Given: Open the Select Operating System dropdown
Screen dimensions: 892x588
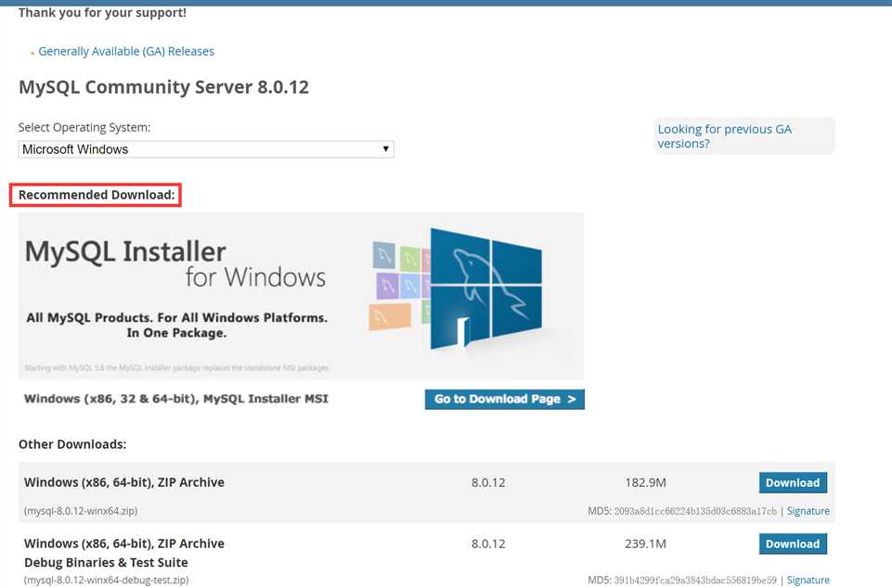Looking at the screenshot, I should click(x=206, y=149).
